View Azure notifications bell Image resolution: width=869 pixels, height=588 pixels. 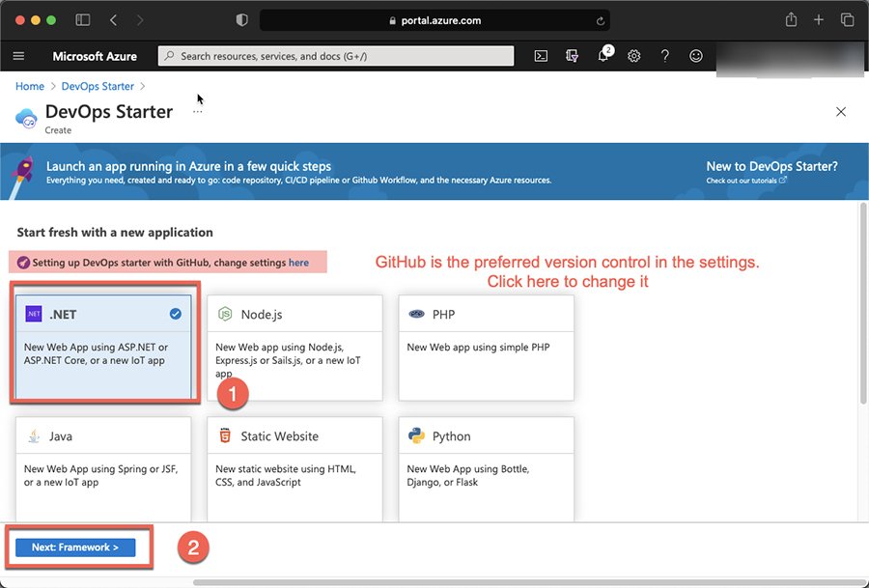[603, 56]
